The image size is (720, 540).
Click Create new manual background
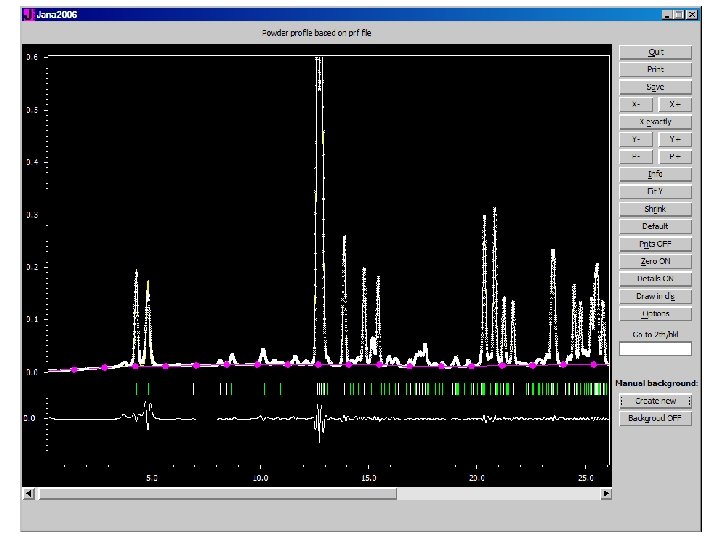click(655, 401)
